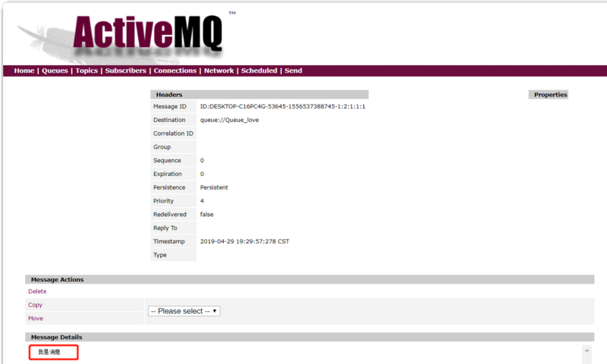
Task: Click the message details scrollbar up arrow
Action: point(587,350)
